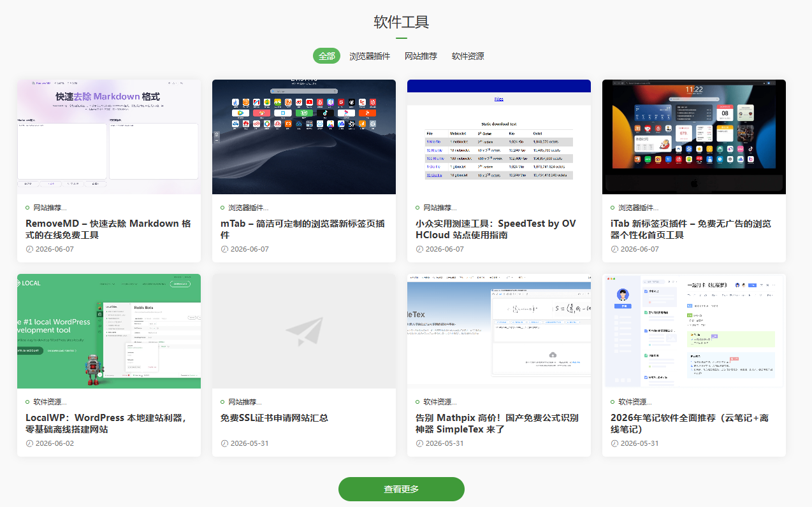Click 软件资源 category on LocalWP card

(50, 402)
